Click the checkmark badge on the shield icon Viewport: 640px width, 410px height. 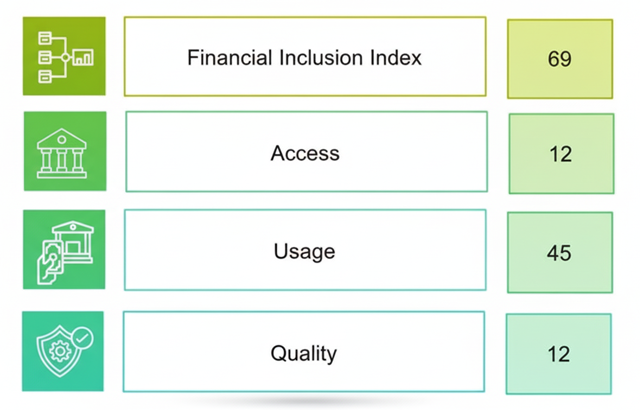click(82, 338)
